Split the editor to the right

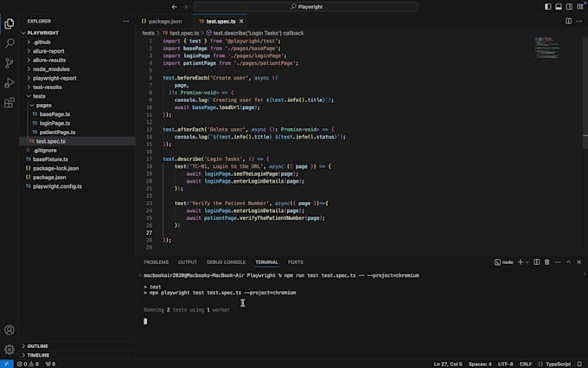(x=568, y=21)
